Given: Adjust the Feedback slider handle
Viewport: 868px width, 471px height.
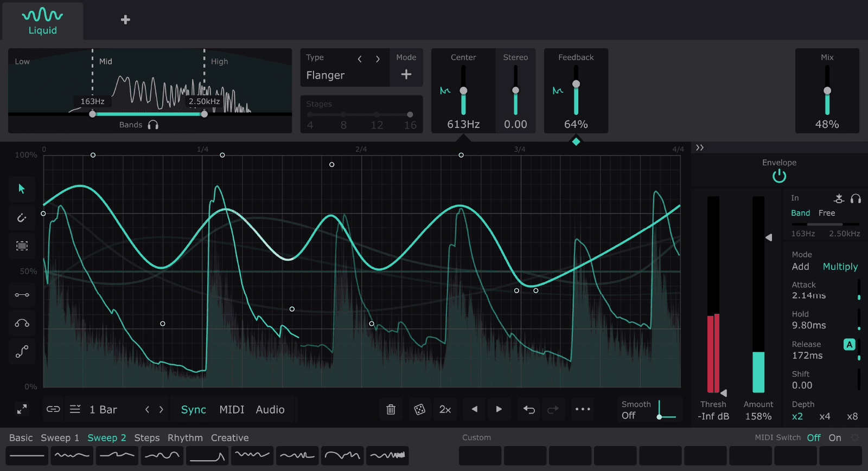Looking at the screenshot, I should (x=576, y=84).
